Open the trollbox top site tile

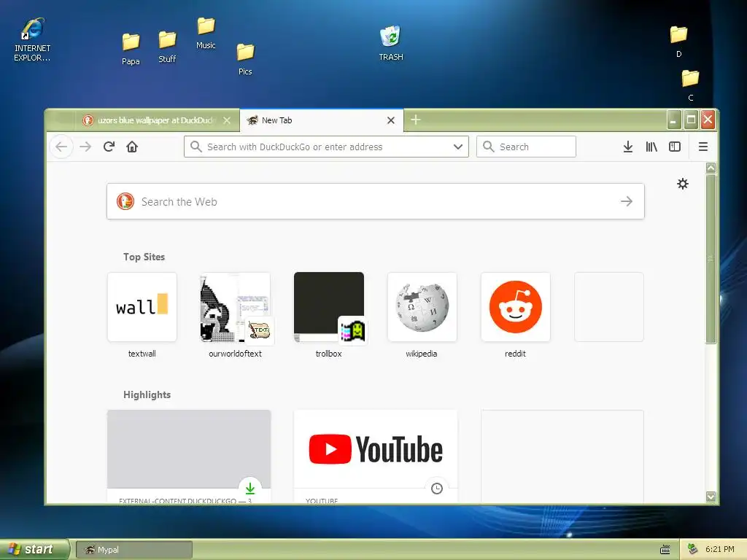tap(329, 315)
